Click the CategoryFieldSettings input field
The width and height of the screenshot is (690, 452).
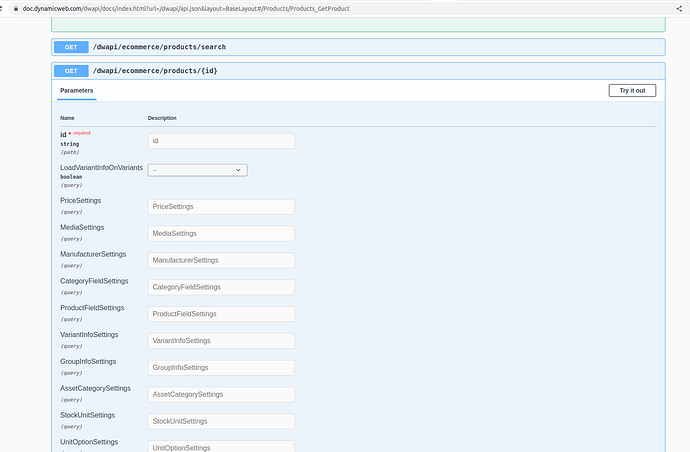click(x=221, y=287)
